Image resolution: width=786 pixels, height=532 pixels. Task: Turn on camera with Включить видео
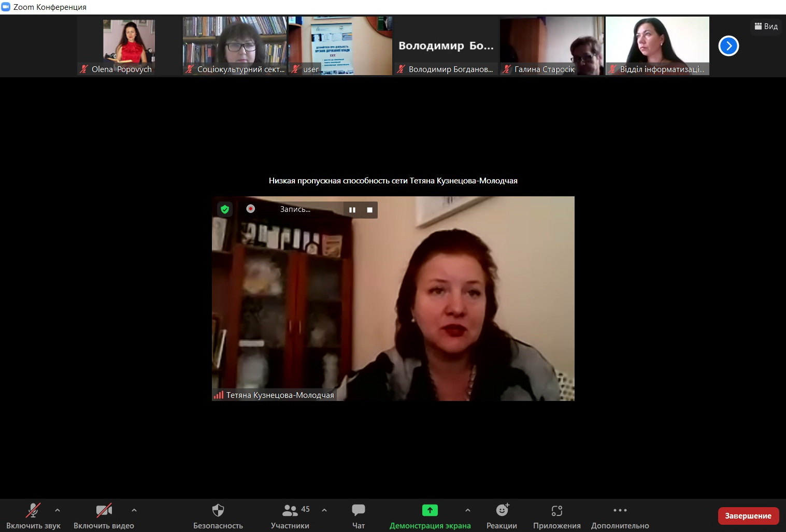104,511
